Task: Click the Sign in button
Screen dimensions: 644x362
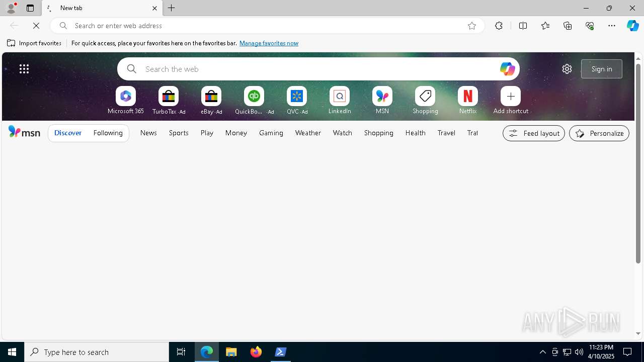Action: click(602, 69)
